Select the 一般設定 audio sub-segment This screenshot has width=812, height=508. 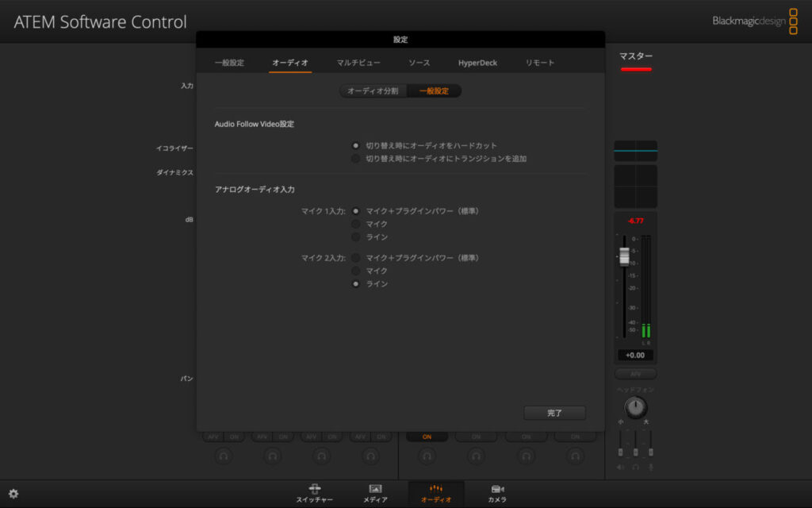point(434,90)
